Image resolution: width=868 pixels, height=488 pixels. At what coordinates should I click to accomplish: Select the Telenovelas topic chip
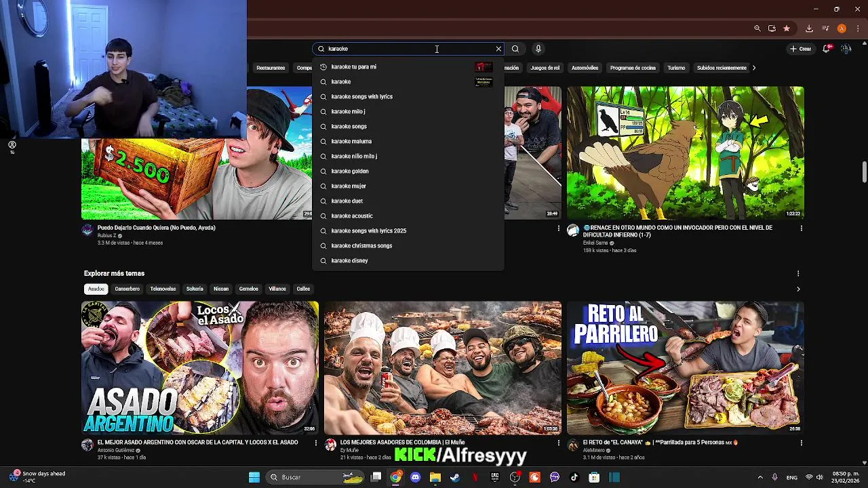coord(163,289)
